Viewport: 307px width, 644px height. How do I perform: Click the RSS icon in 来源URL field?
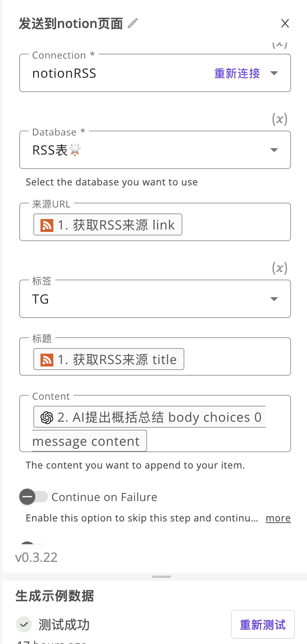click(47, 225)
